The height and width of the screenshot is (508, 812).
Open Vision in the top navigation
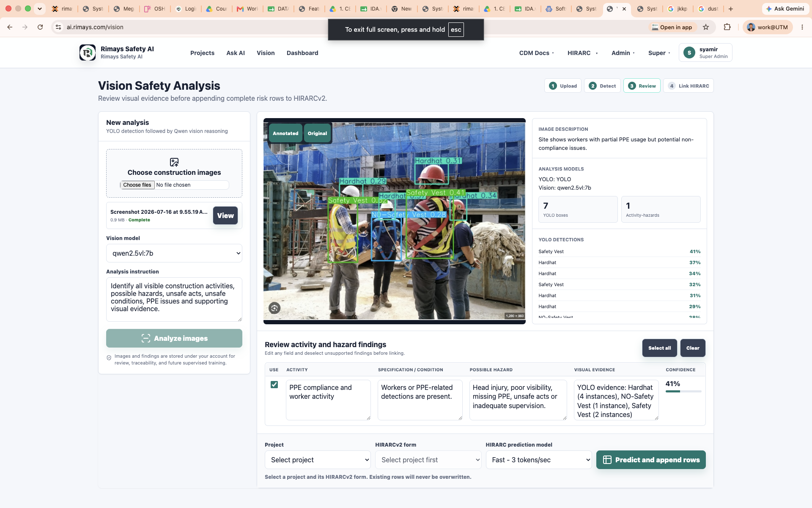pyautogui.click(x=266, y=53)
